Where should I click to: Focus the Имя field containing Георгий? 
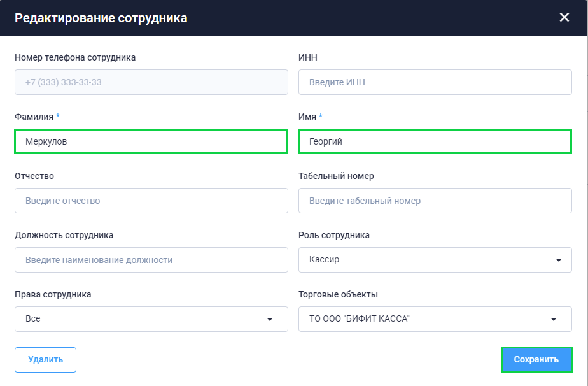coord(435,141)
